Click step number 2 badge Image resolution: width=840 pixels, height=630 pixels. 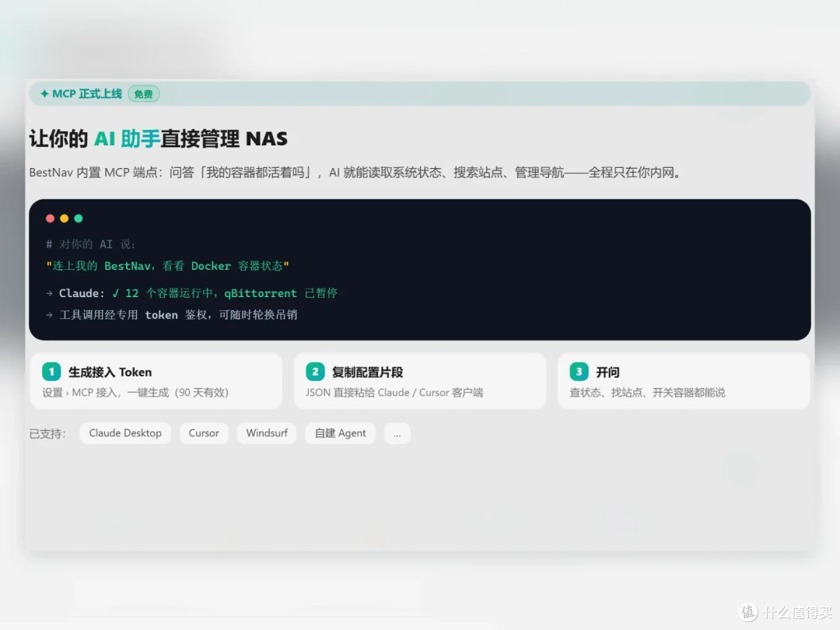(315, 372)
